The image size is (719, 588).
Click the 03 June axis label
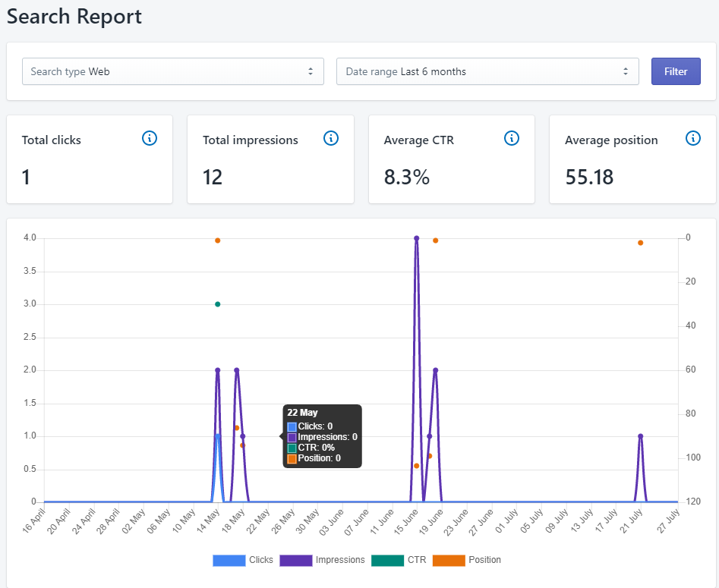pyautogui.click(x=331, y=521)
